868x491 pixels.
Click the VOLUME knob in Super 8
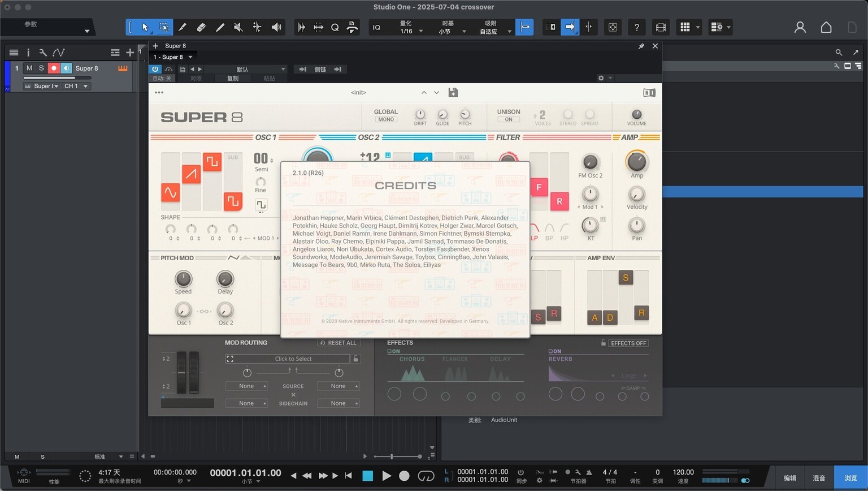pos(637,114)
